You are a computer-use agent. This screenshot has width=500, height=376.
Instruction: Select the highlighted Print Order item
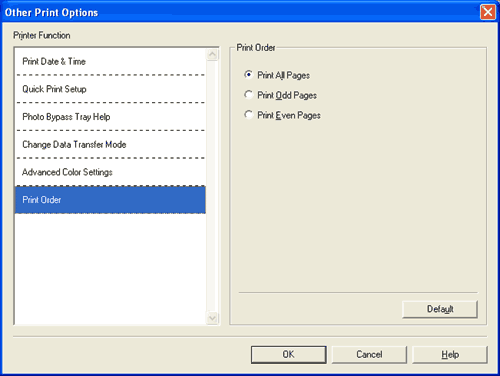coord(110,200)
